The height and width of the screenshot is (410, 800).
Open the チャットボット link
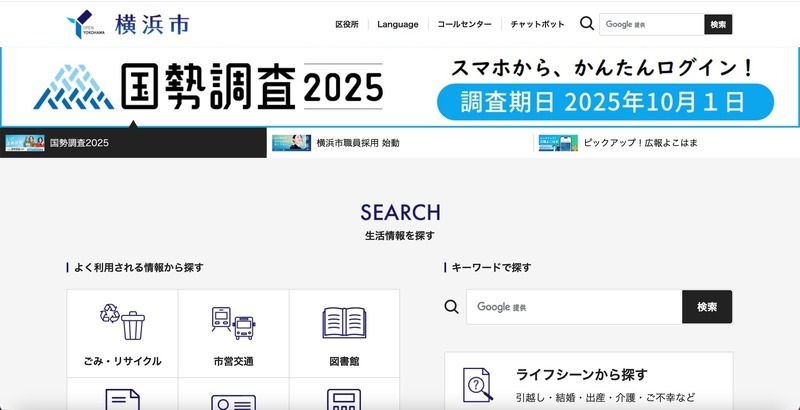537,24
